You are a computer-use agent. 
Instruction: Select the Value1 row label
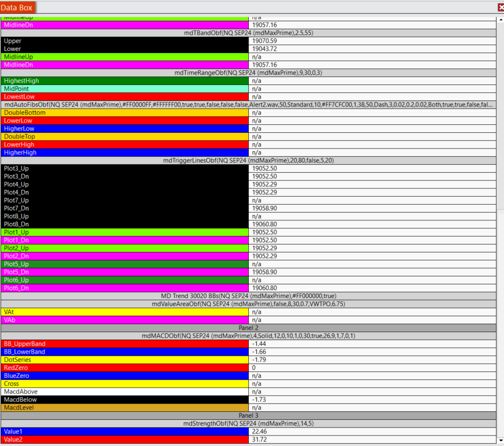pos(125,431)
